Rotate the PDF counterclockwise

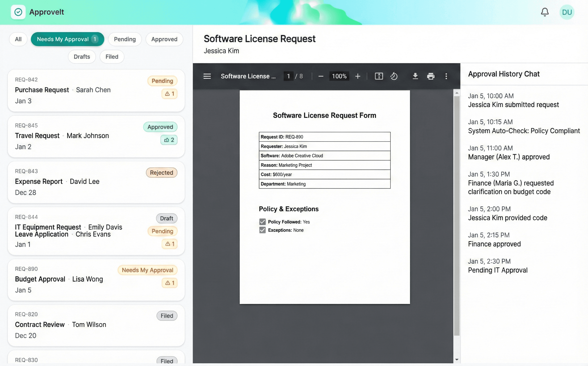click(x=394, y=76)
